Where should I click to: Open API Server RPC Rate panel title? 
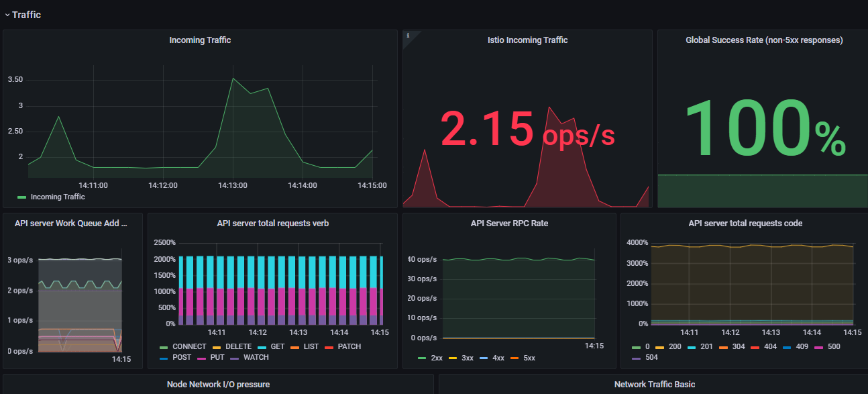click(509, 224)
